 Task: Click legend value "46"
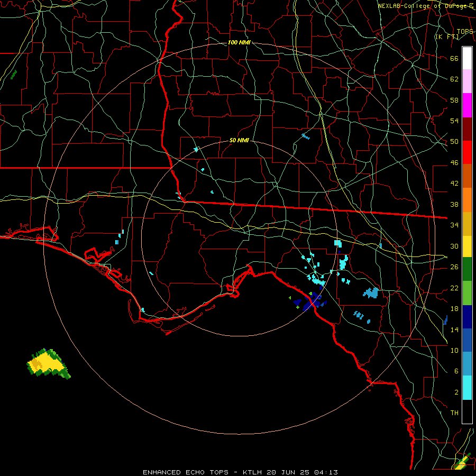pos(454,163)
